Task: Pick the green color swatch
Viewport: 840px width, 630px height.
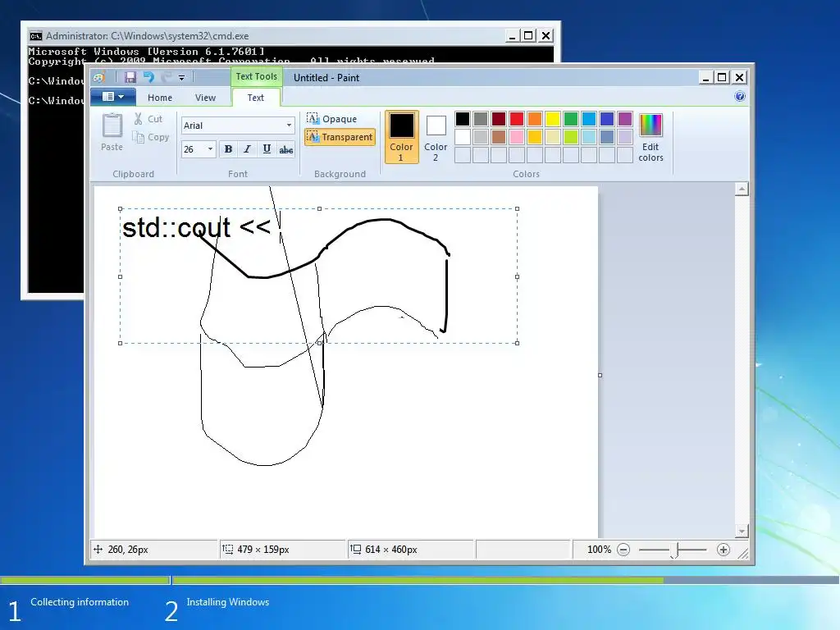Action: point(571,119)
